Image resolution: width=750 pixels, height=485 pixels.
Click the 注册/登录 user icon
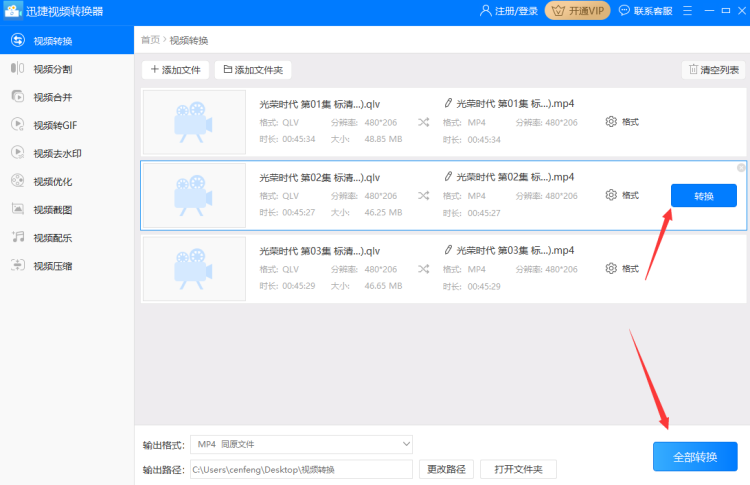coord(485,11)
